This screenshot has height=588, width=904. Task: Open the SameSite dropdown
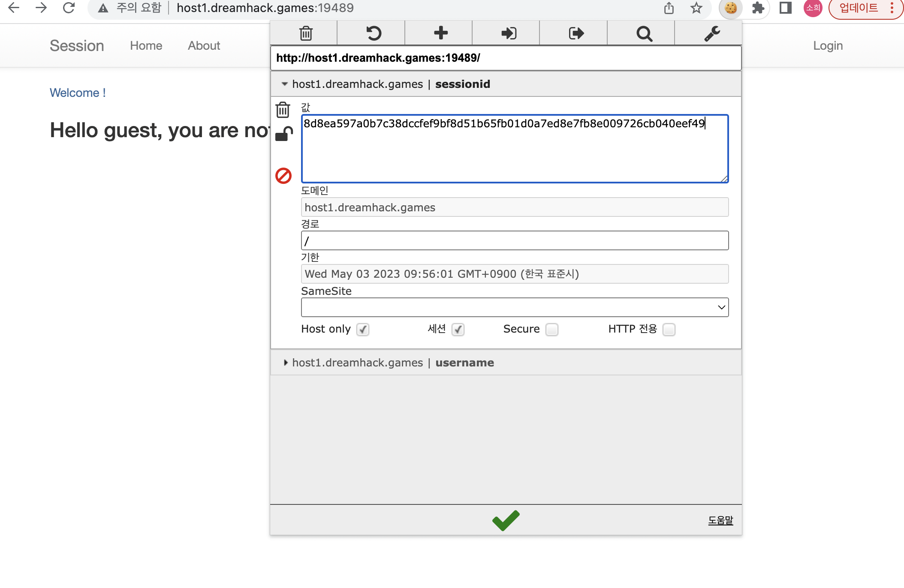[x=514, y=307]
